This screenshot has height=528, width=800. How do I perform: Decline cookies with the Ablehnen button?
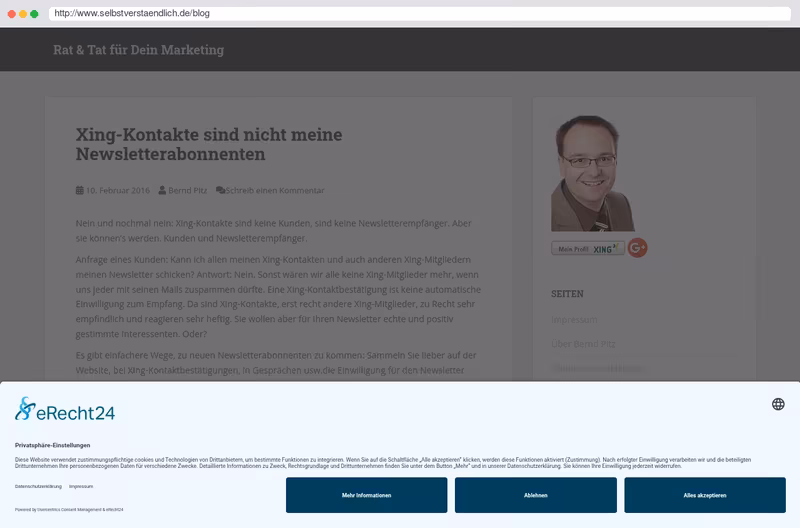(536, 495)
